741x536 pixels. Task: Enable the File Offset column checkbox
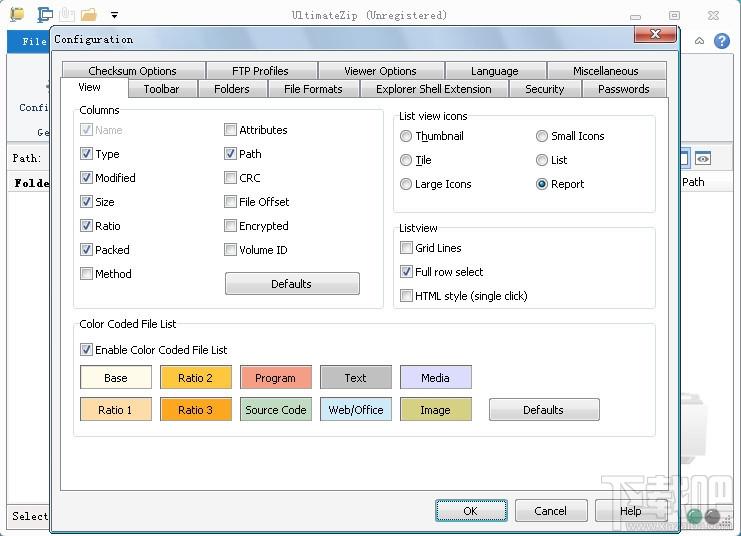click(x=230, y=202)
